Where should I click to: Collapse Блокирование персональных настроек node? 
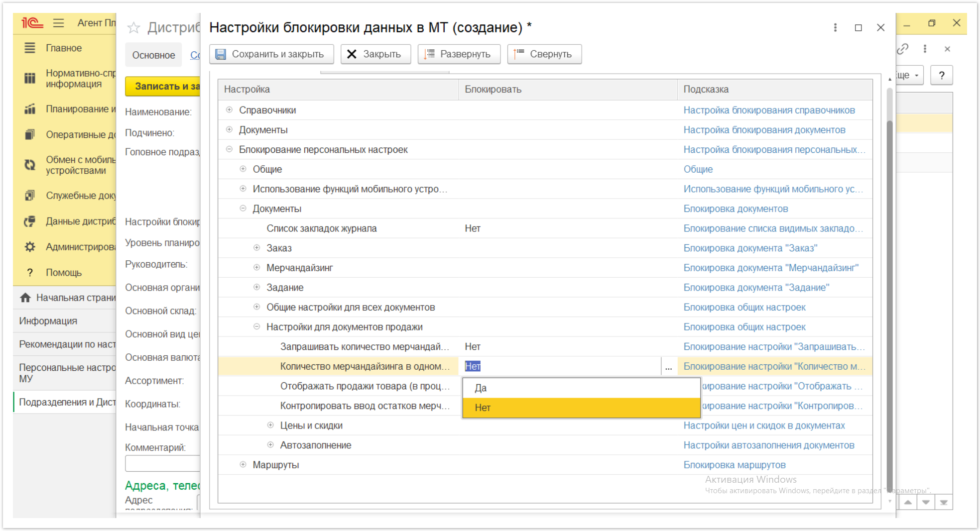229,149
